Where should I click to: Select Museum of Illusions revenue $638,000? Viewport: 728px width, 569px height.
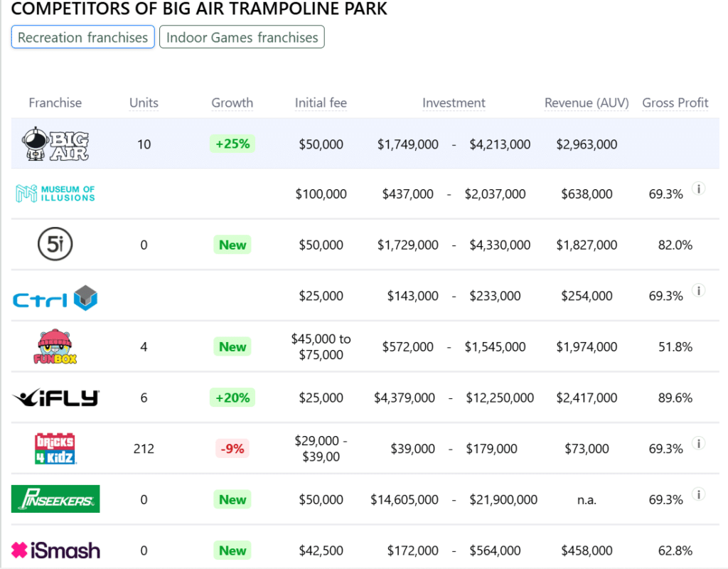click(x=587, y=193)
